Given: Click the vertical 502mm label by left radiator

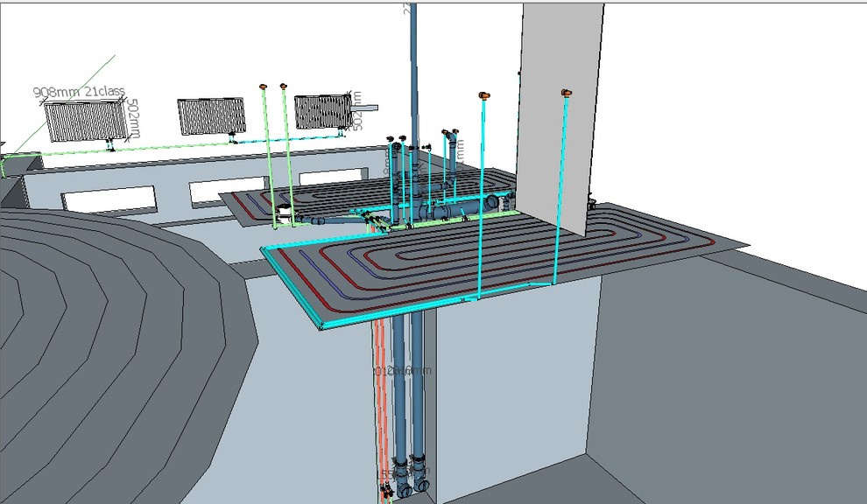Looking at the screenshot, I should pos(132,118).
